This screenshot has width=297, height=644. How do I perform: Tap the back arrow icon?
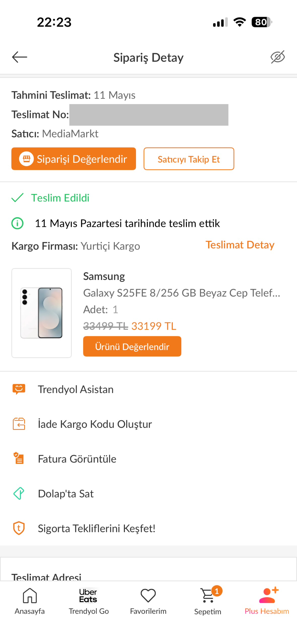19,57
